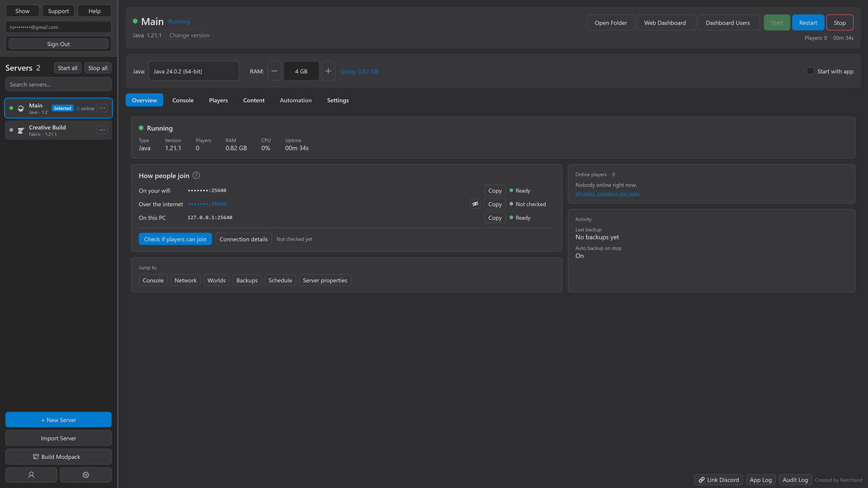The width and height of the screenshot is (868, 488).
Task: Open the three-dot menu for Creative Build
Action: (x=102, y=130)
